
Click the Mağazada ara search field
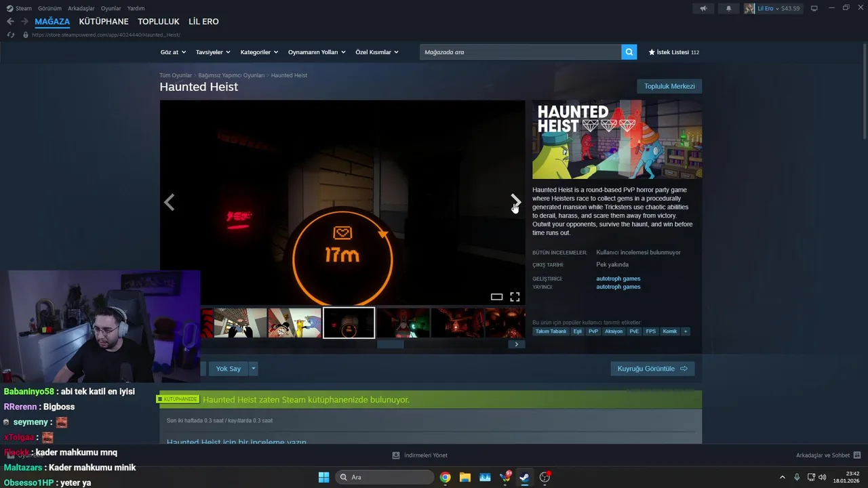[521, 52]
